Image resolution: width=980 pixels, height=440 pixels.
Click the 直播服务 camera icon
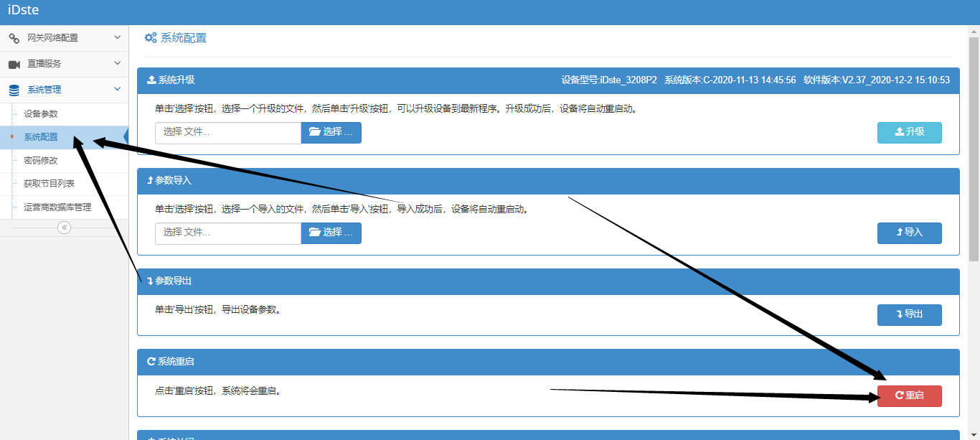coord(14,65)
